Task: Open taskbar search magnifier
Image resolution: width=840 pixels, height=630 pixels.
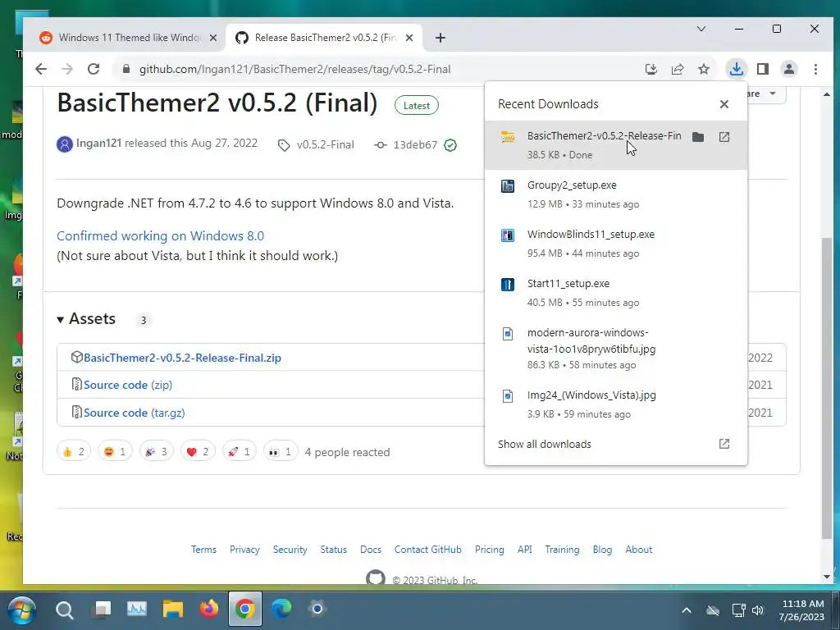Action: (65, 609)
